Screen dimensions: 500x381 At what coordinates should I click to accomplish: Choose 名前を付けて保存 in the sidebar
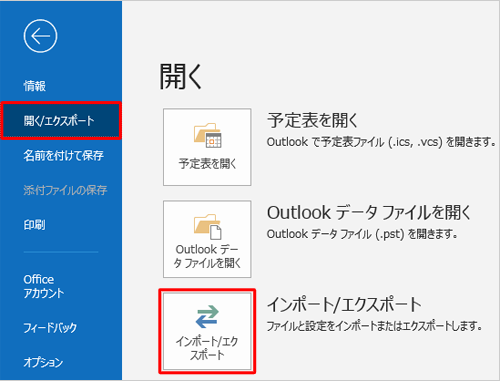[63, 155]
